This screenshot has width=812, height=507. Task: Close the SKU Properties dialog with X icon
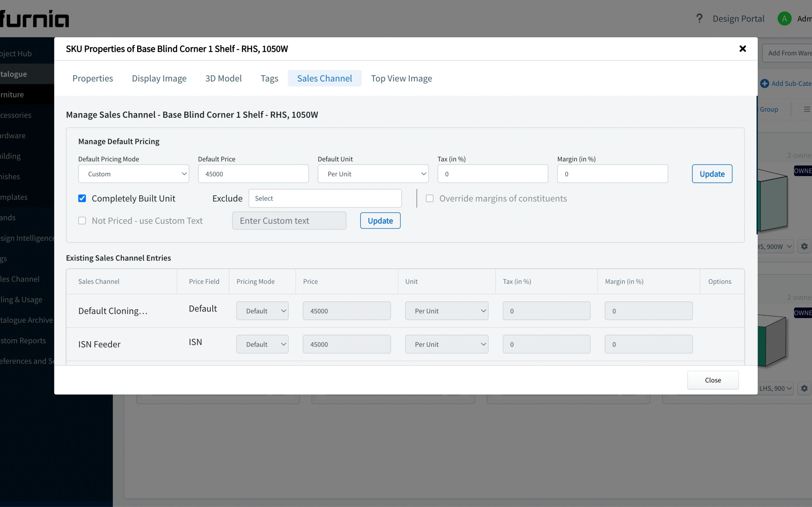pyautogui.click(x=743, y=49)
